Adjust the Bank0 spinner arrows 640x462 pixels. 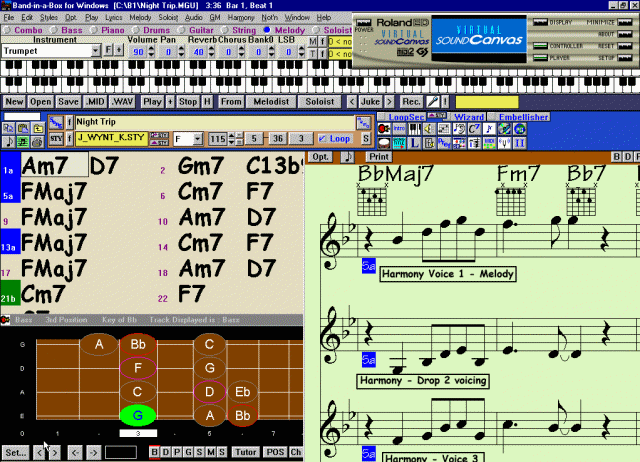pyautogui.click(x=272, y=51)
